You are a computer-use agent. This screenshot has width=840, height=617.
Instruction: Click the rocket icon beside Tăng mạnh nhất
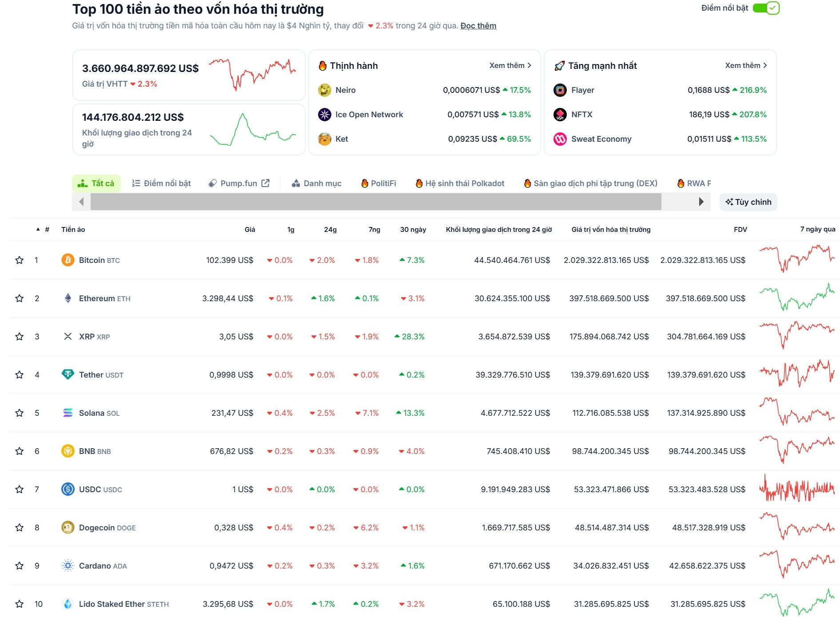point(560,66)
